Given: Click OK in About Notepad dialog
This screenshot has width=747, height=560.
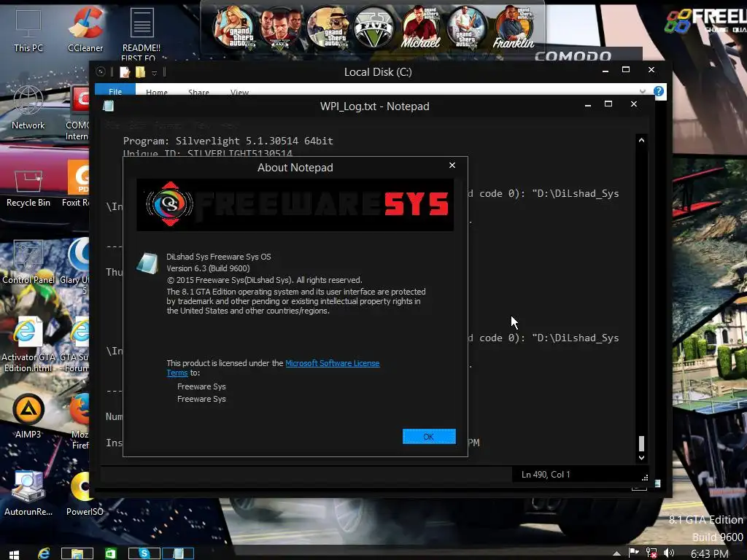Looking at the screenshot, I should (429, 436).
